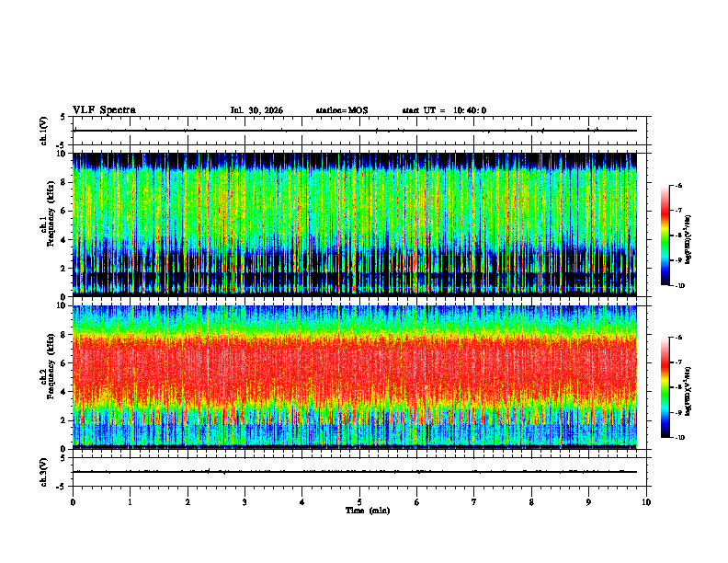Click ch.2 frequency tick label "6"
The height and width of the screenshot is (563, 728).
(64, 363)
